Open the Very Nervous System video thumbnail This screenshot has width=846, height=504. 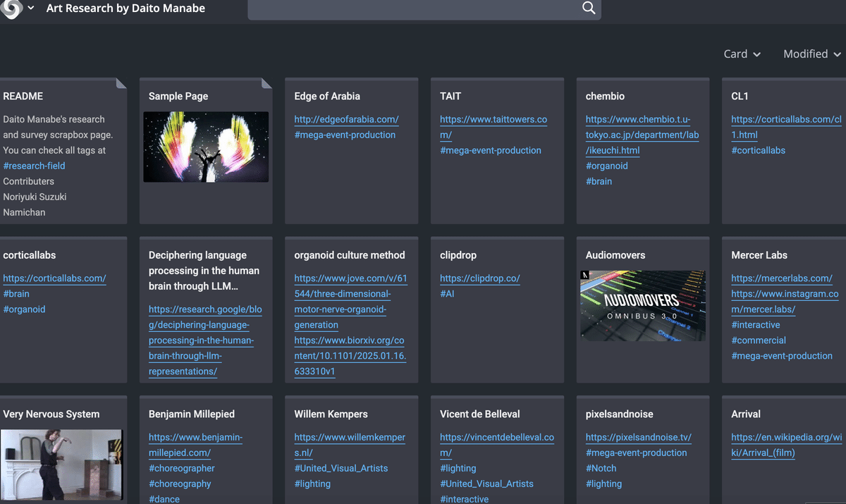61,465
